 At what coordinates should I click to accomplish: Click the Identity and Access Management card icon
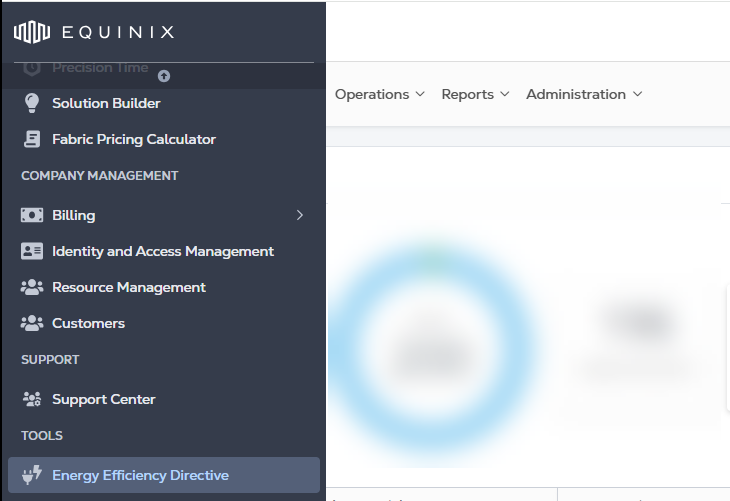coord(32,251)
